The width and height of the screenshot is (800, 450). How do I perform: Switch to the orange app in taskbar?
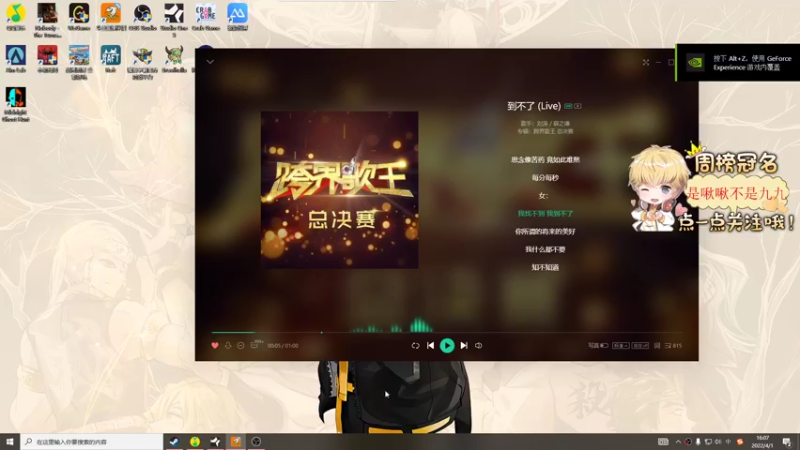tap(236, 441)
